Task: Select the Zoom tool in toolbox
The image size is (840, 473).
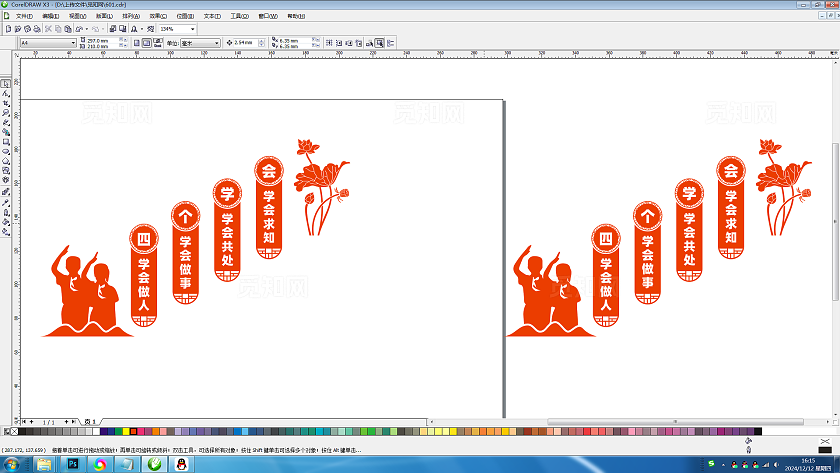Action: [x=6, y=112]
